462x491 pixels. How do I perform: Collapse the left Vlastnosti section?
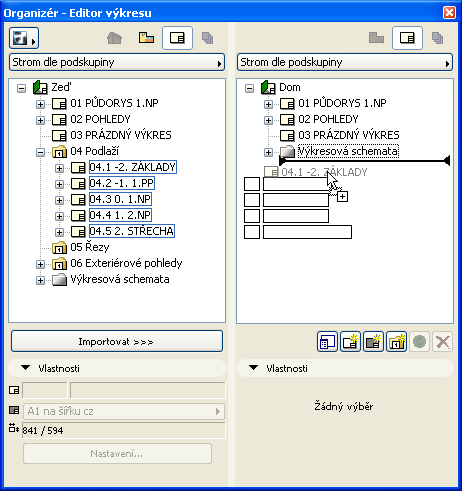click(x=25, y=368)
